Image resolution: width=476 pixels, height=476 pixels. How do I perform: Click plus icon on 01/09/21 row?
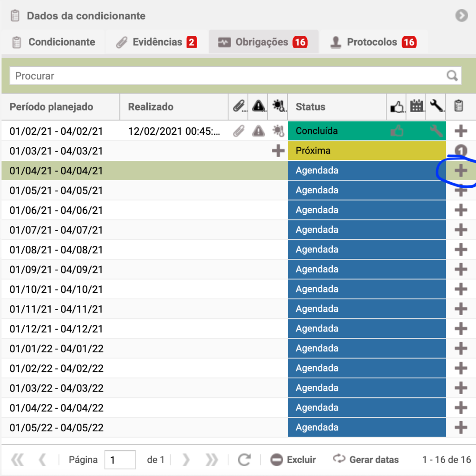[461, 269]
